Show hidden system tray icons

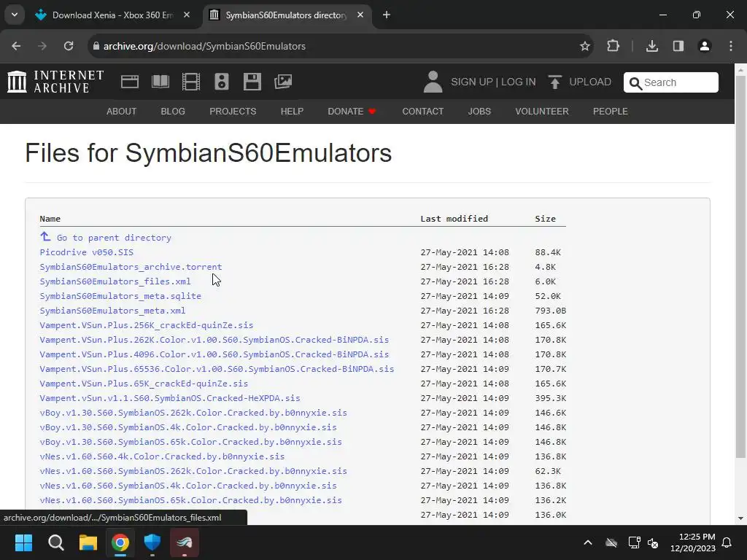pyautogui.click(x=588, y=542)
